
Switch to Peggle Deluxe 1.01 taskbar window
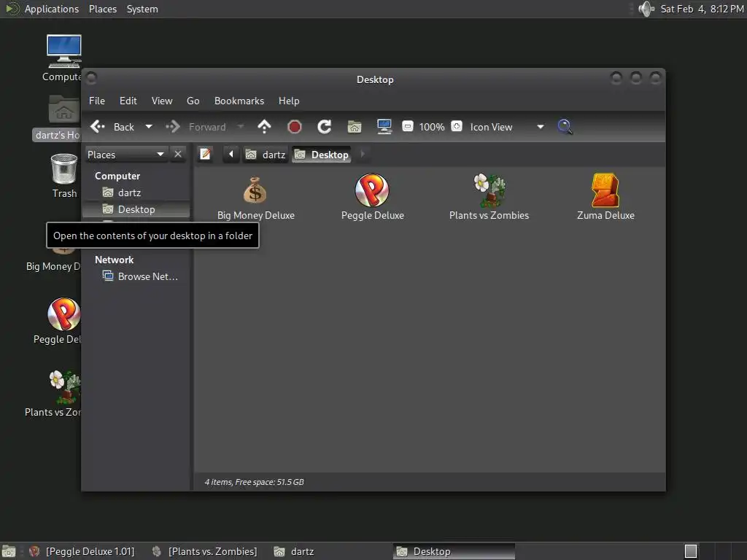pos(82,551)
